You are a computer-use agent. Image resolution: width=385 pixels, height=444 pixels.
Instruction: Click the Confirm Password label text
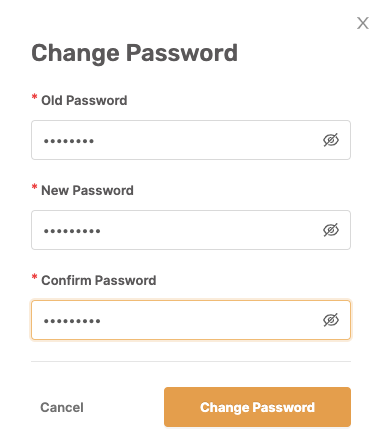click(x=99, y=280)
